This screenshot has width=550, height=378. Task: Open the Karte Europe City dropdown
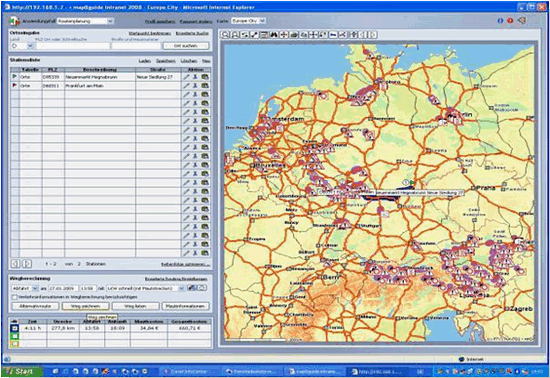pos(248,21)
